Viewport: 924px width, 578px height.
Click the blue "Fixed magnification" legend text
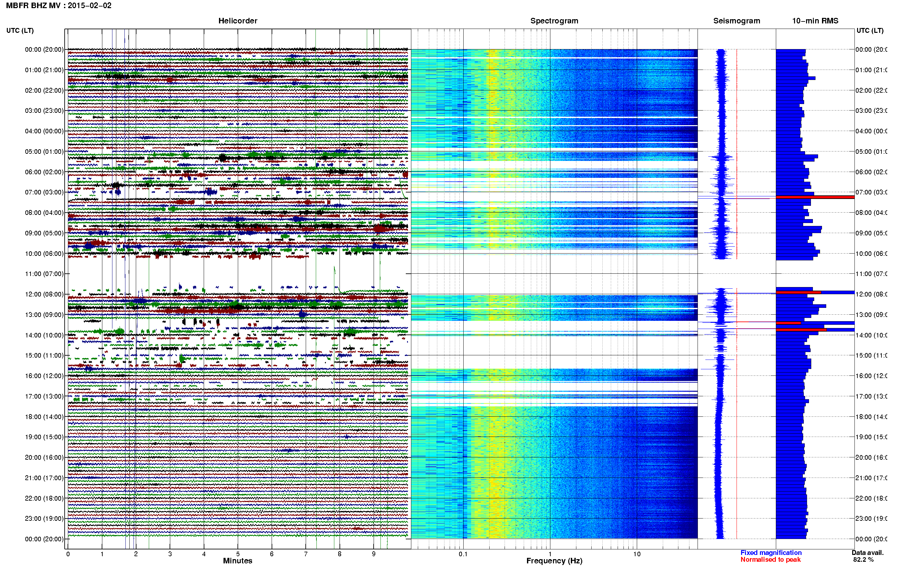tap(771, 553)
